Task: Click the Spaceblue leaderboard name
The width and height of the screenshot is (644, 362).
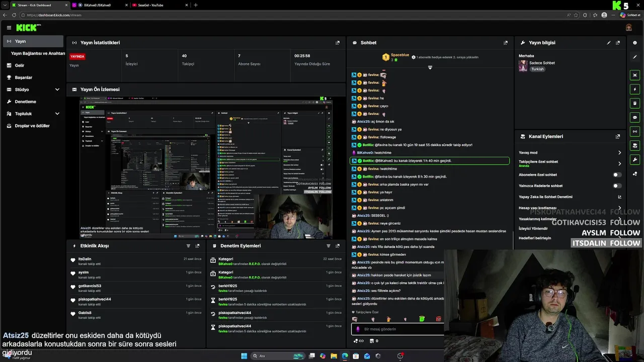Action: pos(400,54)
